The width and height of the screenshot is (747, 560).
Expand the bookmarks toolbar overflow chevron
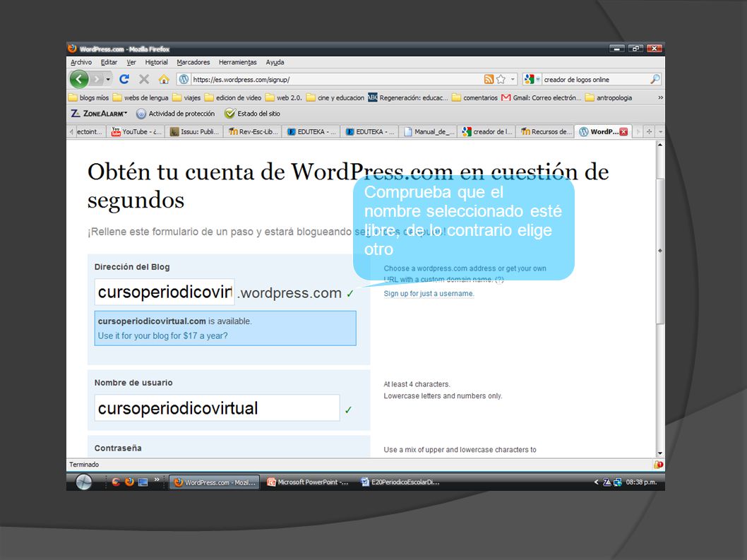point(660,97)
